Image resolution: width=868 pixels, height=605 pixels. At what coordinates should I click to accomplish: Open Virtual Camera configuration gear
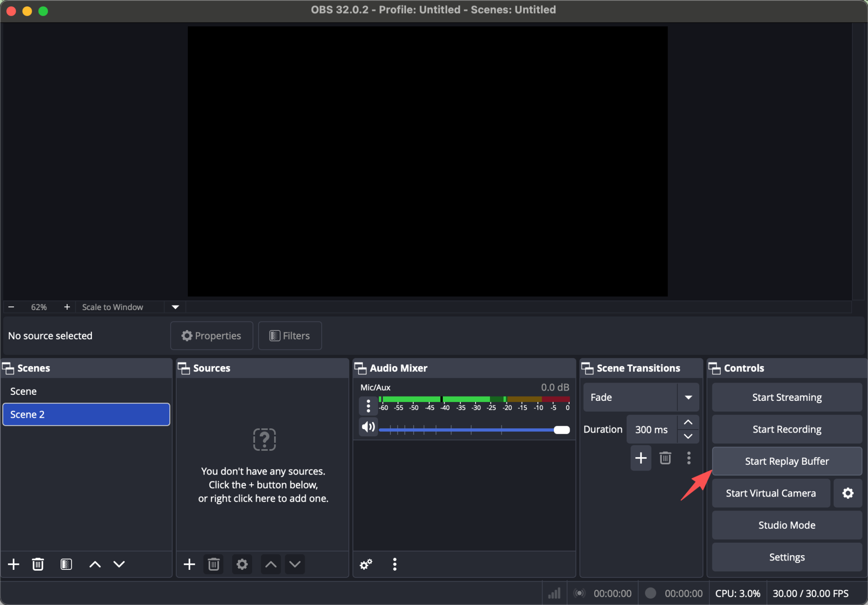click(847, 493)
